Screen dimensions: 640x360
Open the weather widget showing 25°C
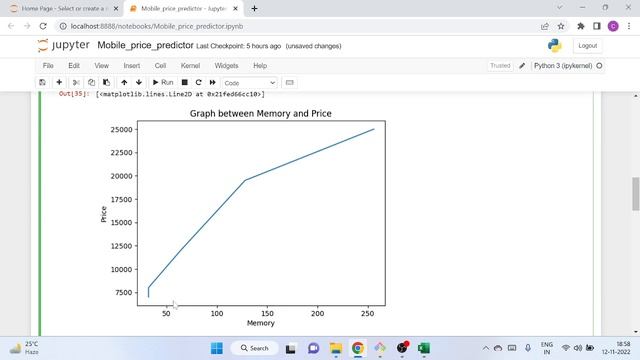(24, 348)
